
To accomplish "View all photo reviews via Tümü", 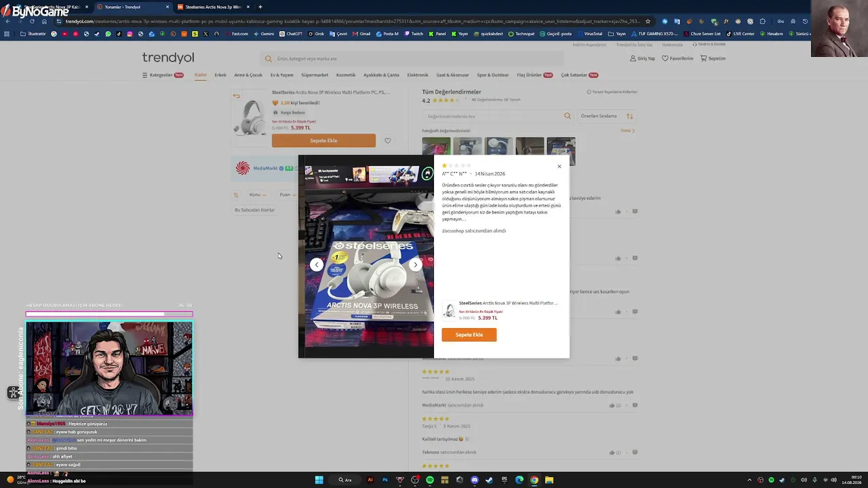I will point(627,131).
